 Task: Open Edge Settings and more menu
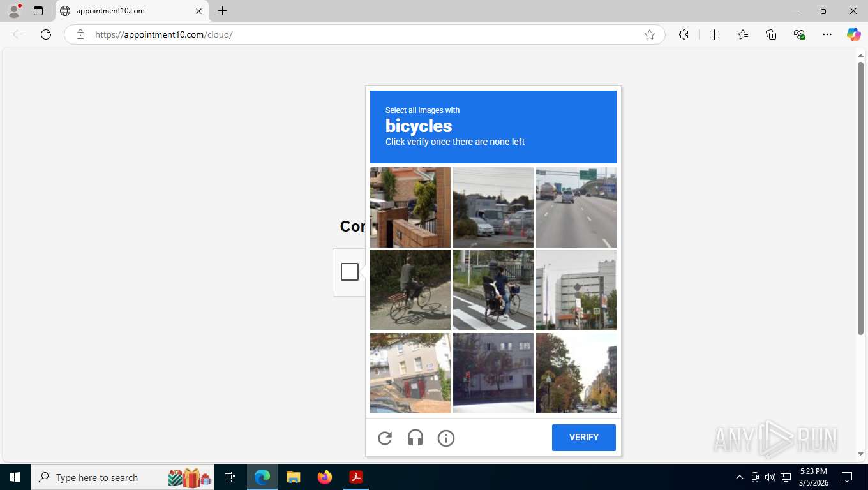pos(827,34)
